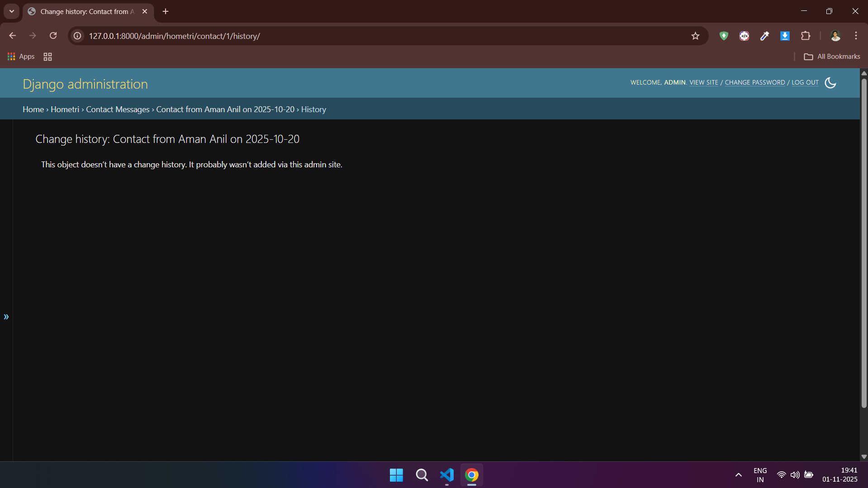868x488 pixels.
Task: Open the Windows Start menu
Action: pyautogui.click(x=396, y=475)
